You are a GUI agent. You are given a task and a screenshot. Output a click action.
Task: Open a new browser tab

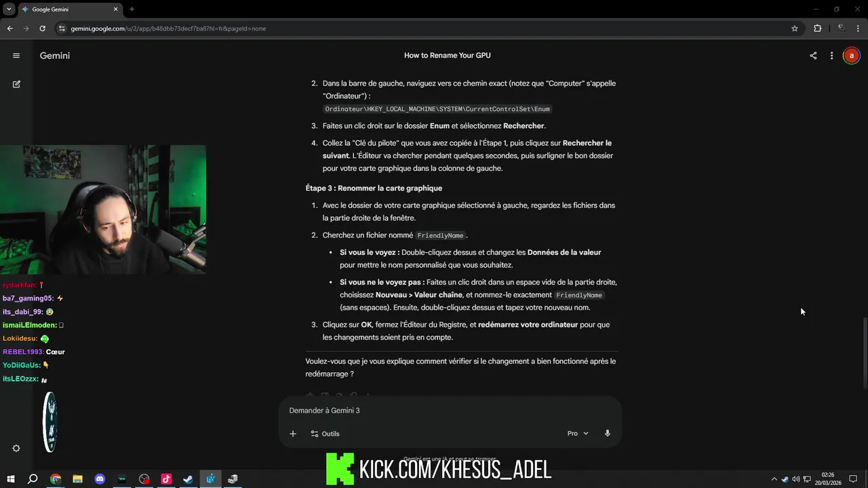(132, 9)
